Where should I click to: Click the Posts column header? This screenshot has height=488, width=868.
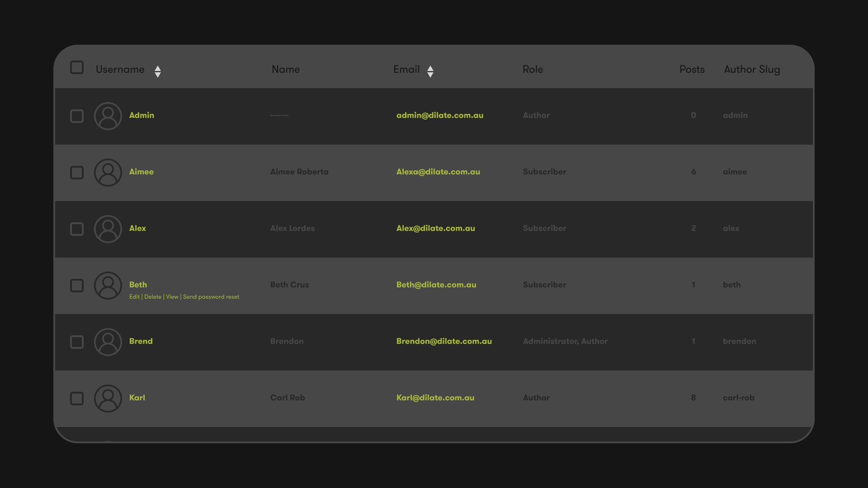coord(692,69)
